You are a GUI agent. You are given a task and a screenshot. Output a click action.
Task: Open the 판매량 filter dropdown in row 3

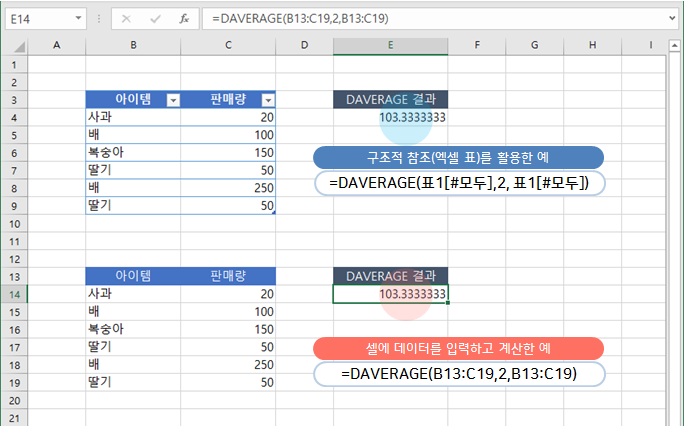click(x=268, y=101)
